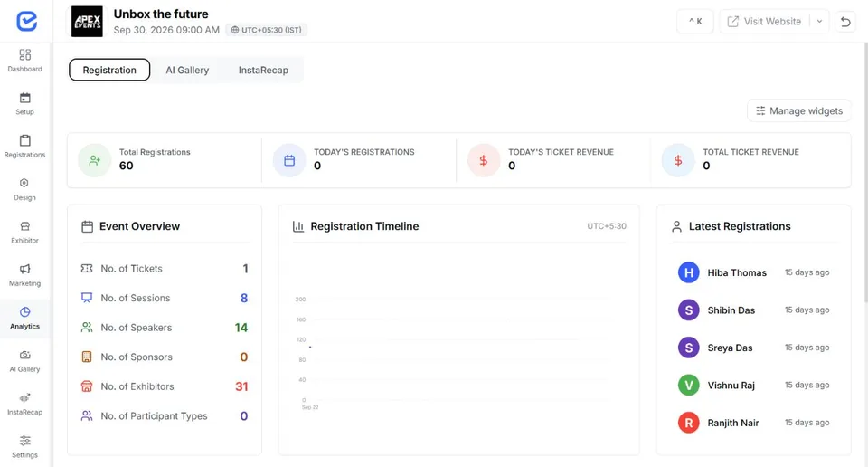The width and height of the screenshot is (868, 467).
Task: Click the Today's Registrations calendar icon
Action: 289,161
